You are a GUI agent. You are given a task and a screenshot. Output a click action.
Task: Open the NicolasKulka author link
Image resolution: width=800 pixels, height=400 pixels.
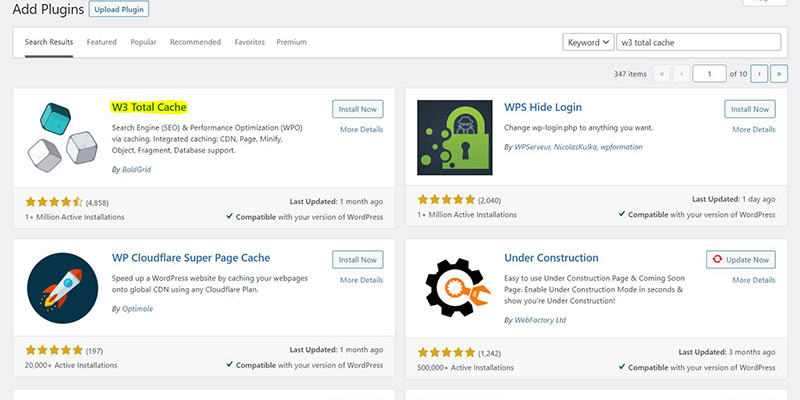coord(575,147)
